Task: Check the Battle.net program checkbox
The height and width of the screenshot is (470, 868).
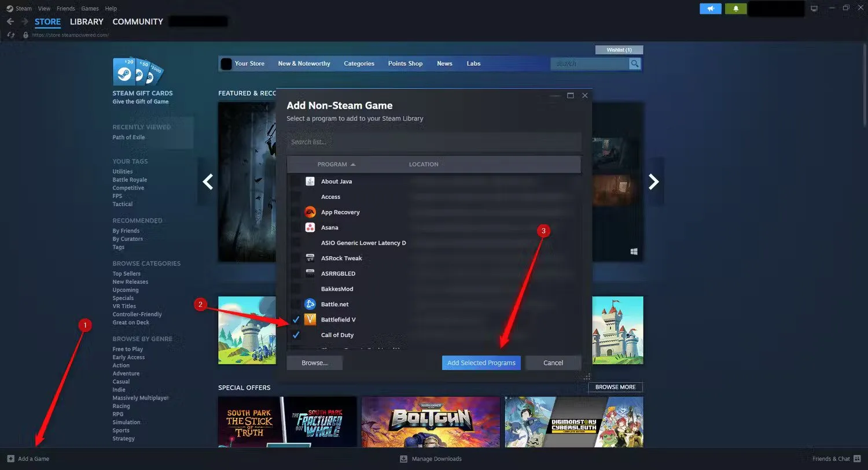Action: click(x=296, y=304)
